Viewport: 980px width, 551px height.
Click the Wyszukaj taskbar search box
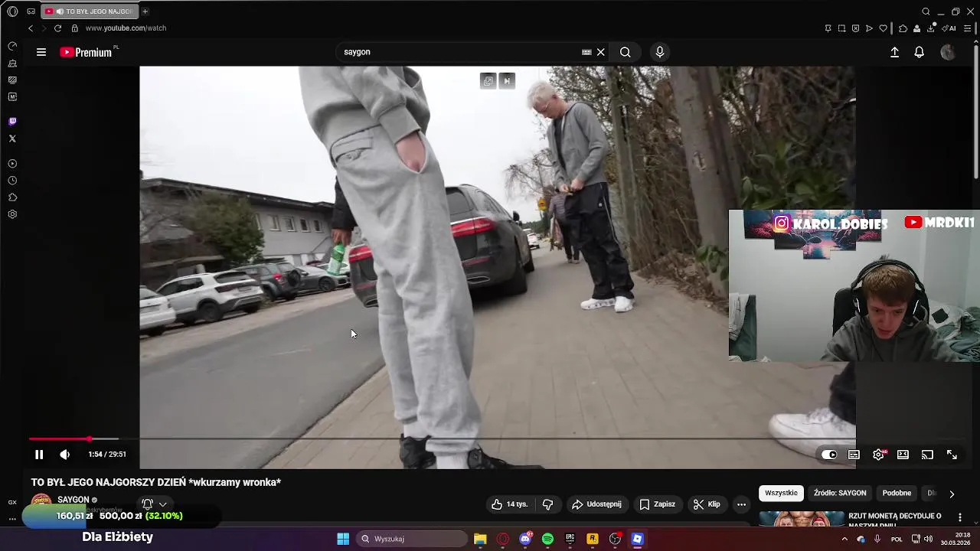tap(413, 539)
